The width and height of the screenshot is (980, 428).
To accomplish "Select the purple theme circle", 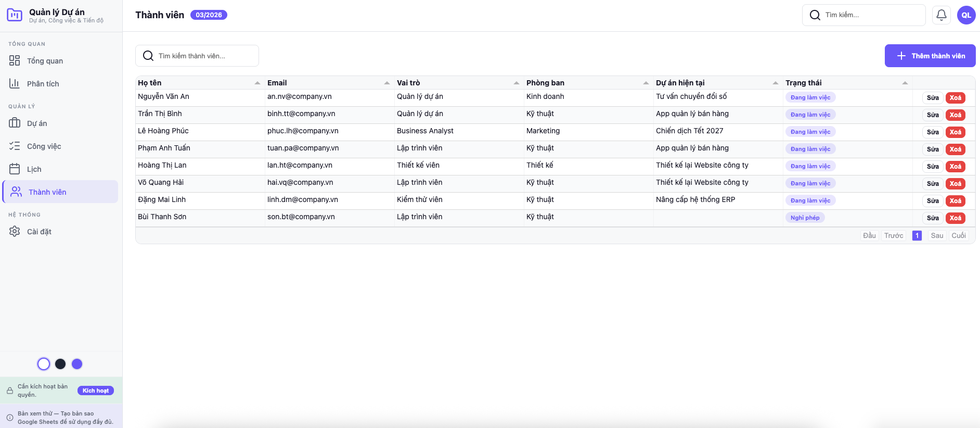I will click(77, 364).
